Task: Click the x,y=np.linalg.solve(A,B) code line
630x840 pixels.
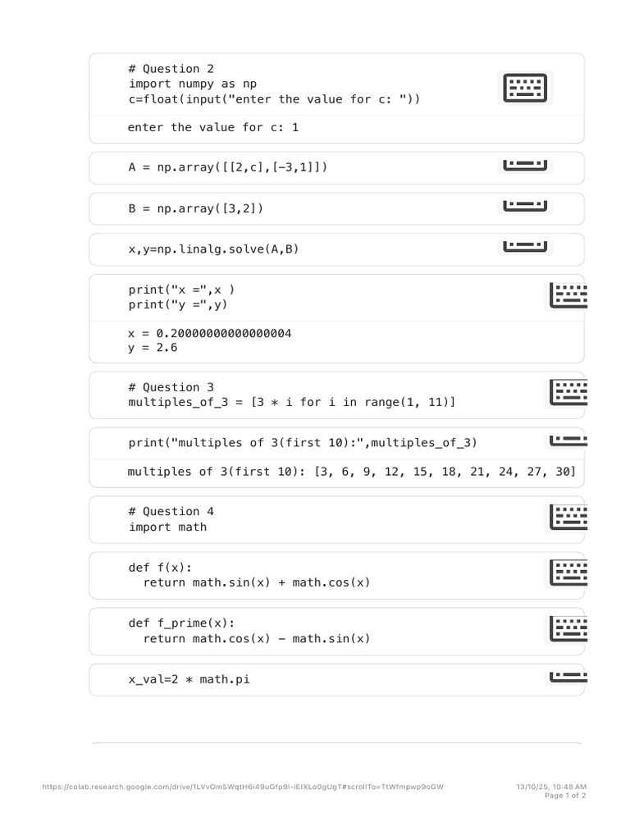Action: pos(213,249)
